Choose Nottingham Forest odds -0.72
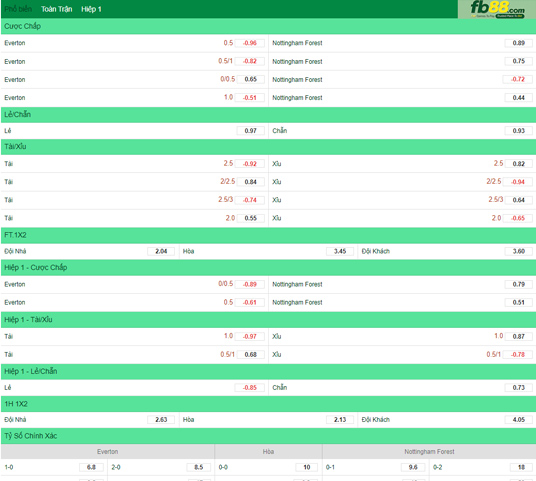 pos(518,79)
